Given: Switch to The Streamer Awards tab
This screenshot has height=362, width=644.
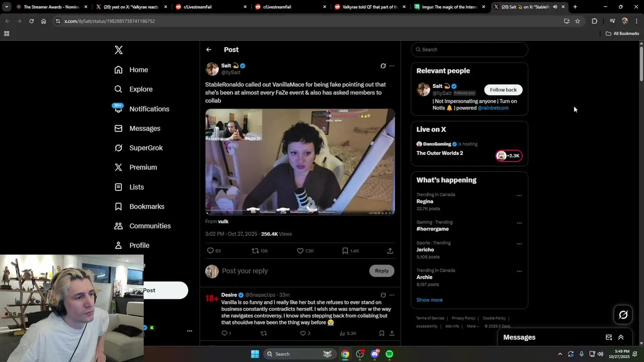Looking at the screenshot, I should click(x=52, y=7).
